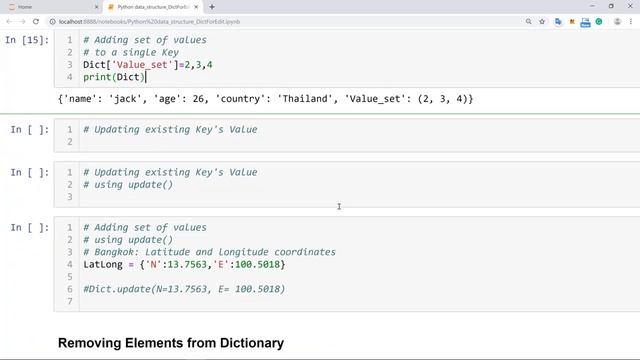
Task: Click the commented #Dict.update(N=13.7563...) line
Action: [184, 289]
